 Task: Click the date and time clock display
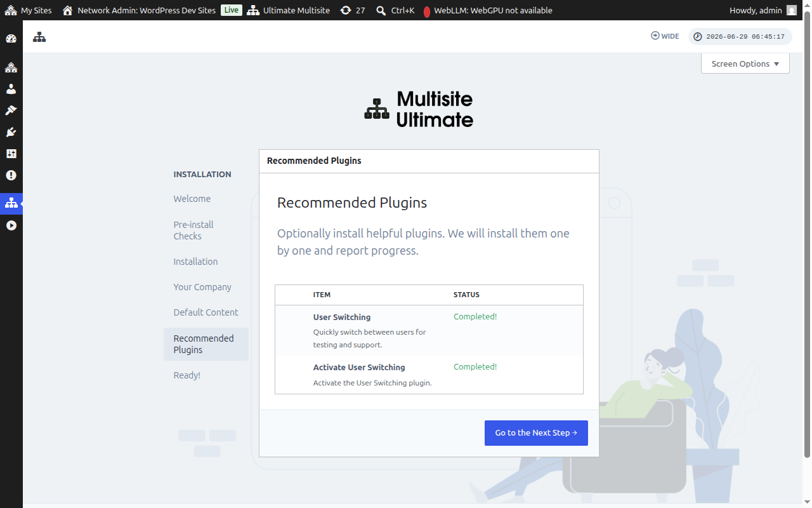740,37
